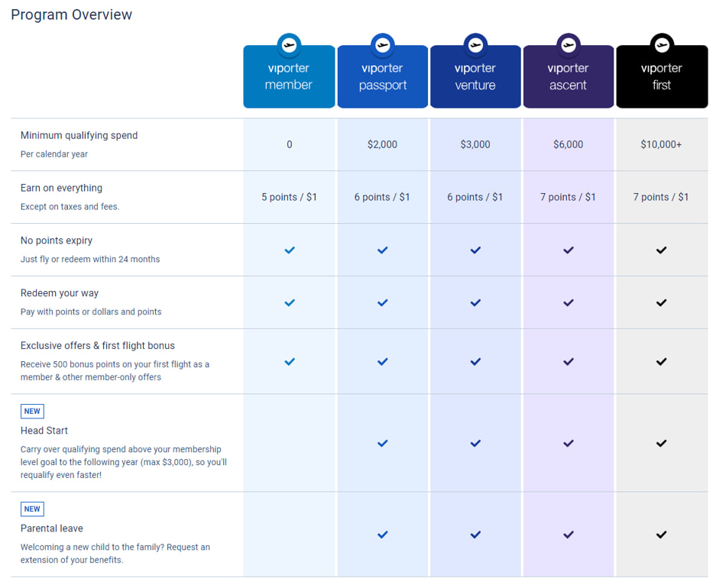The image size is (716, 588).
Task: Click the VIPorter first plane icon
Action: [x=662, y=45]
